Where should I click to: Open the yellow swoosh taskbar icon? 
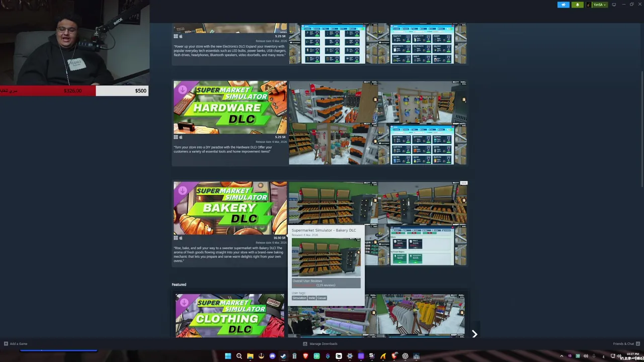(x=383, y=356)
